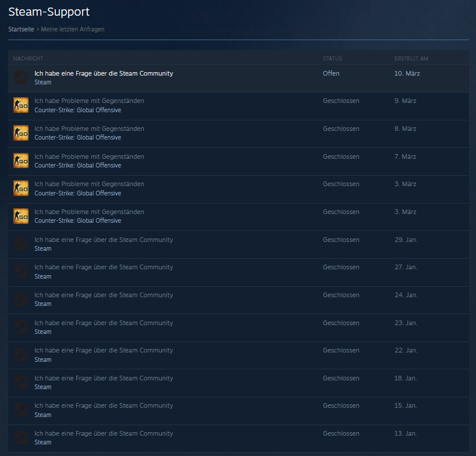Click 'Counter-Strike: Global Offensive' under 7. März request

[78, 165]
